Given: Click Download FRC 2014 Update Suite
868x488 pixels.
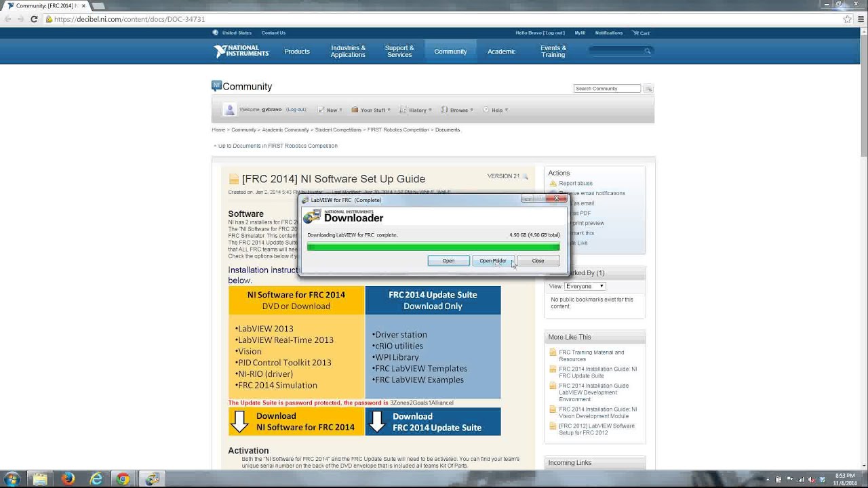Looking at the screenshot, I should coord(433,422).
